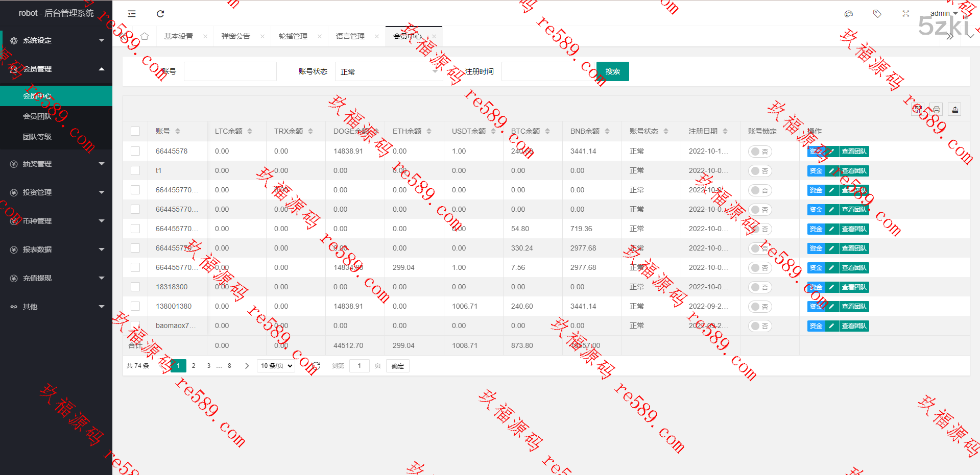The height and width of the screenshot is (475, 980).
Task: Click 查看团队 for account 138001380
Action: tap(854, 307)
